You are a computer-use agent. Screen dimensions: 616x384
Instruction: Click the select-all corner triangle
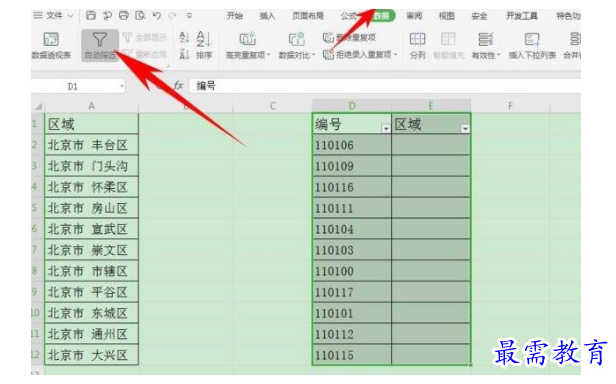pos(38,107)
